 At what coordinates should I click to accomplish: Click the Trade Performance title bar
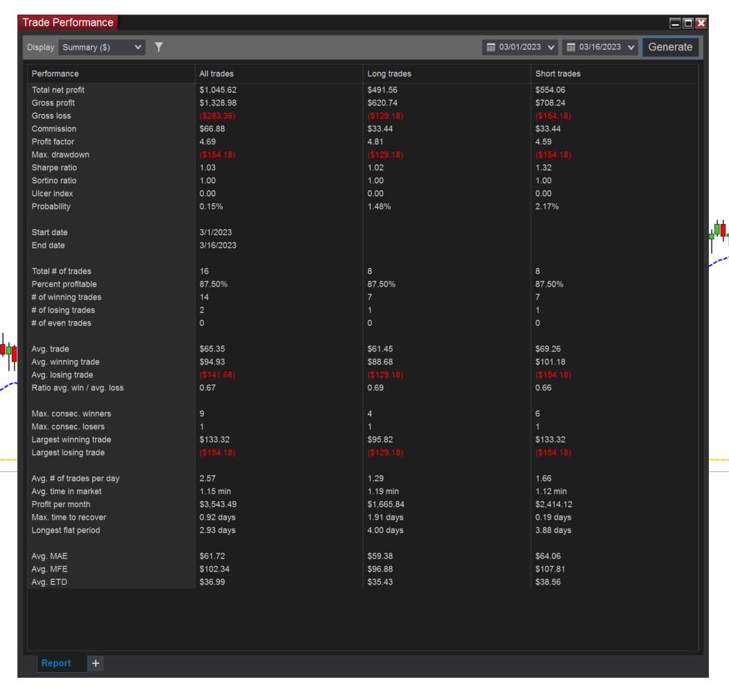pyautogui.click(x=67, y=22)
